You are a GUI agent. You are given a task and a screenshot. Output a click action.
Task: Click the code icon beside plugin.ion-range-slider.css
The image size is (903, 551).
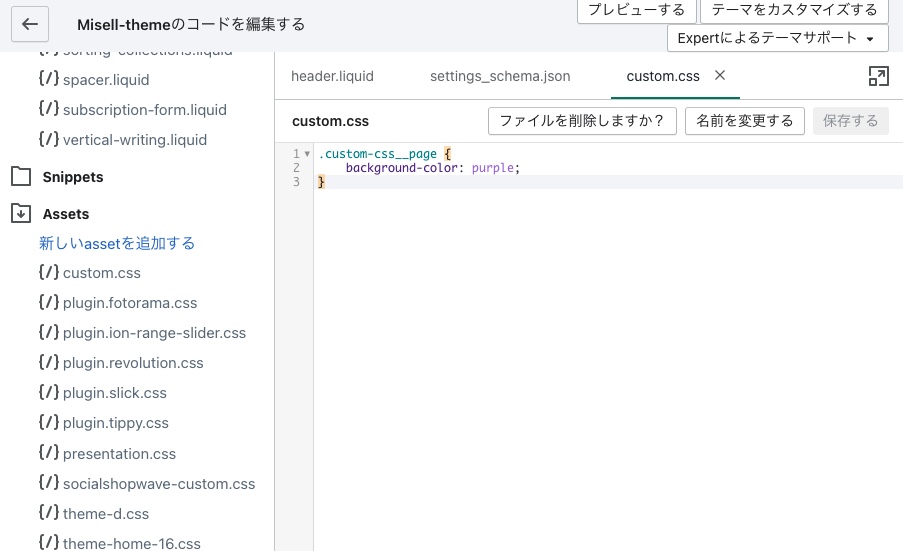click(x=49, y=331)
